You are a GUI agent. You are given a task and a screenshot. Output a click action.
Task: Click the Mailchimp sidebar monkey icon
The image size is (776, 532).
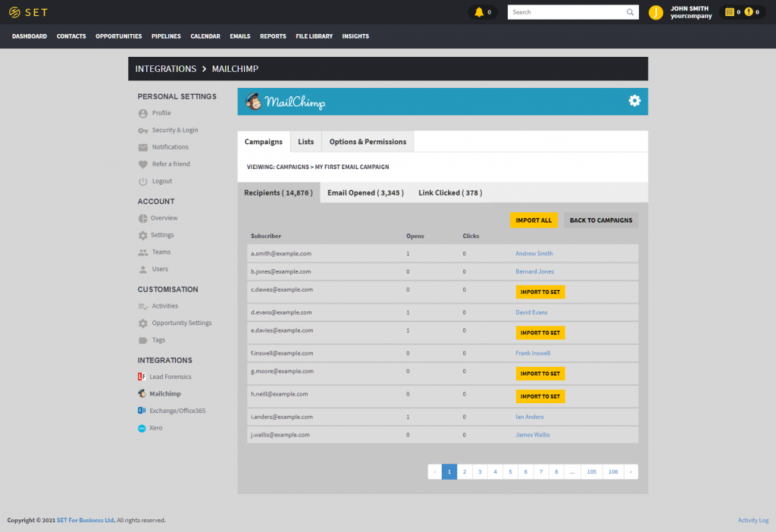[142, 393]
